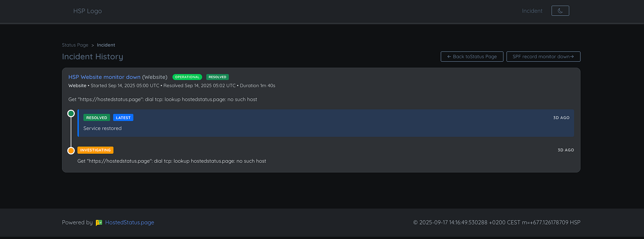
Task: Click the 3D AGO timestamp on resolved update
Action: pyautogui.click(x=561, y=118)
